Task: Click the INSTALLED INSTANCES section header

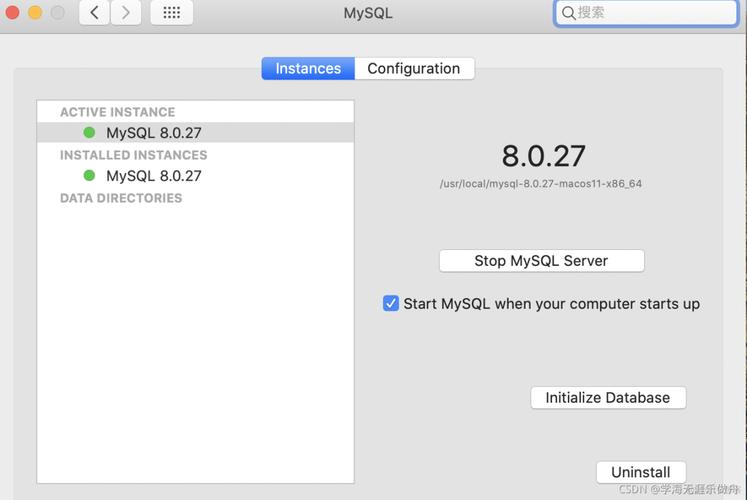Action: (133, 155)
